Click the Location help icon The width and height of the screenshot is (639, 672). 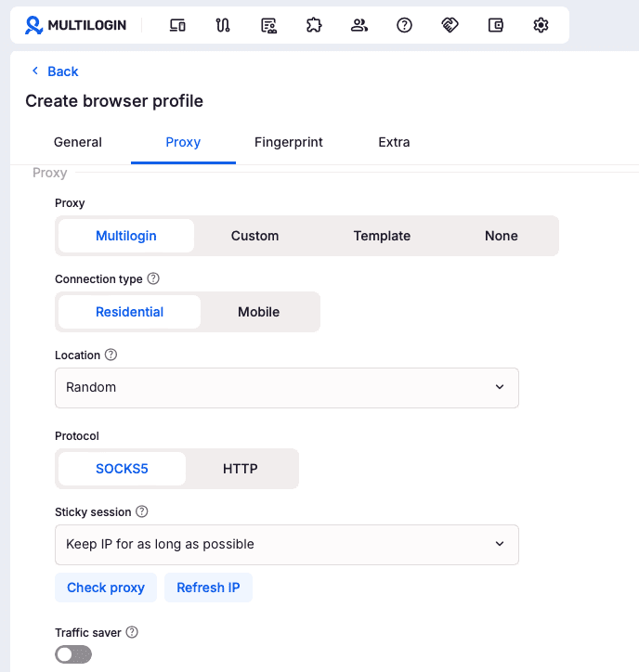click(x=111, y=355)
